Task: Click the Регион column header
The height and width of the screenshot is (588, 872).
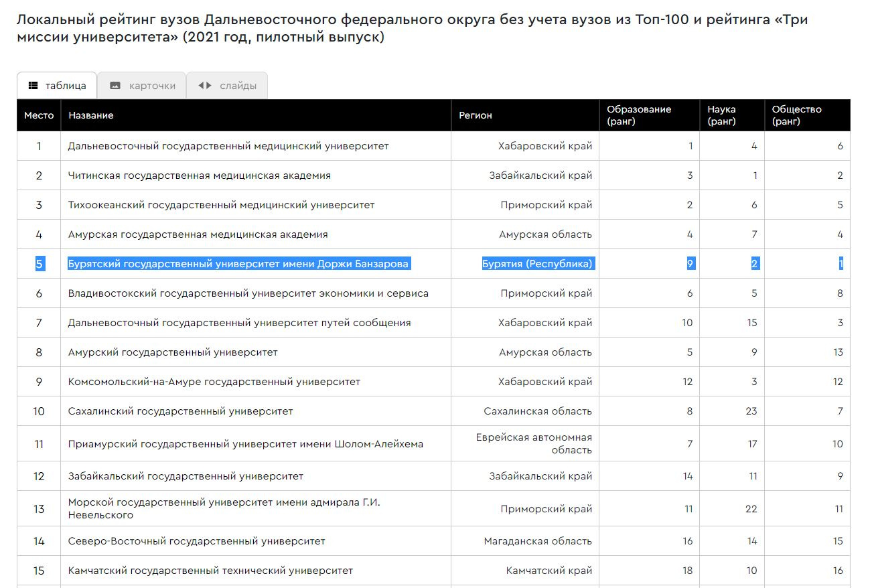Action: coord(476,115)
